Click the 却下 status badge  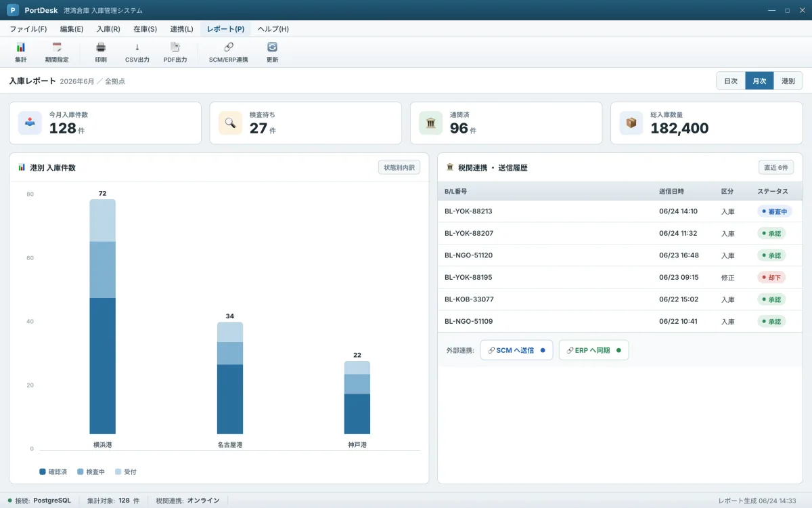771,277
